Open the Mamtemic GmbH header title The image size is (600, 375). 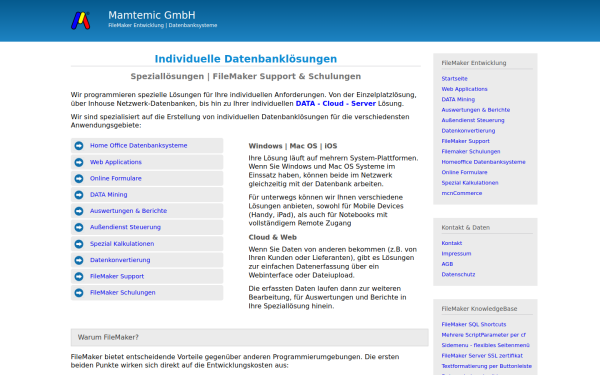(152, 15)
